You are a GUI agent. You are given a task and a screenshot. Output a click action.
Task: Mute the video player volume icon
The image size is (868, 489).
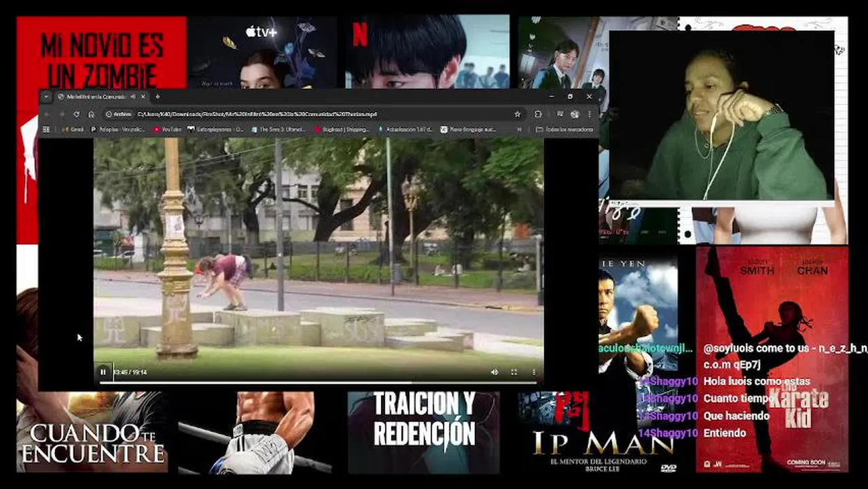(494, 372)
